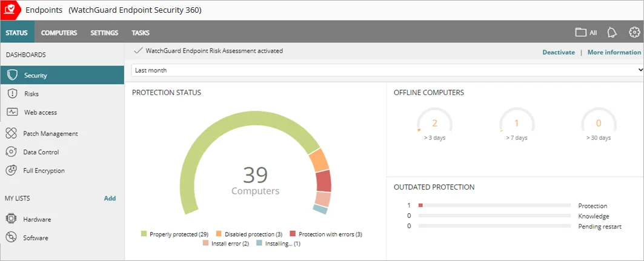The height and width of the screenshot is (261, 644).
Task: Open Full Encryption label in sidebar
Action: (x=44, y=170)
